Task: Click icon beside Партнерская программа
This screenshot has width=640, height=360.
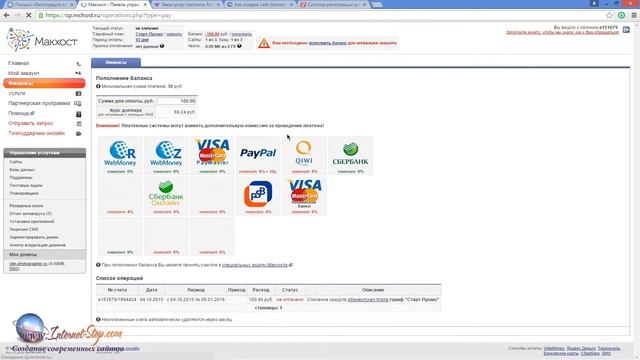Action: click(x=78, y=104)
